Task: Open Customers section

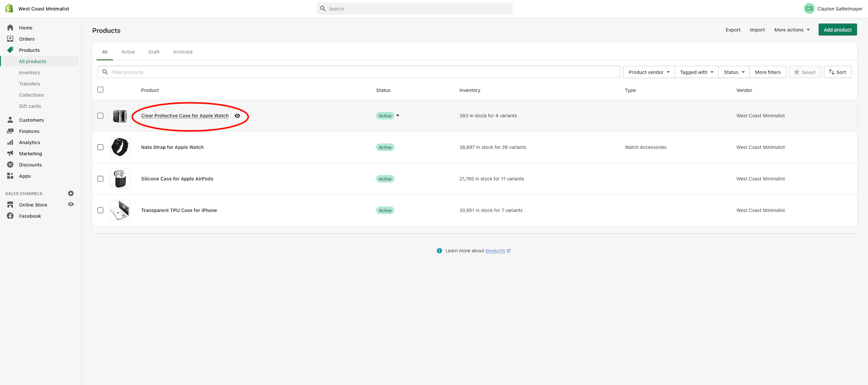Action: [x=31, y=120]
